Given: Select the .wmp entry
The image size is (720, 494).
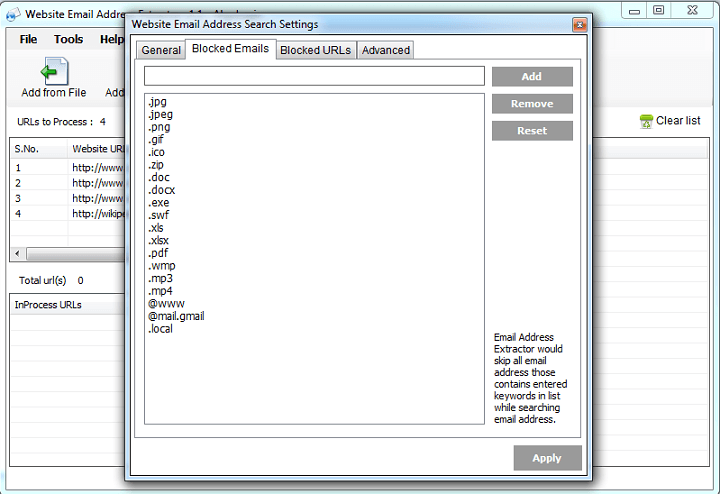Looking at the screenshot, I should (x=162, y=266).
